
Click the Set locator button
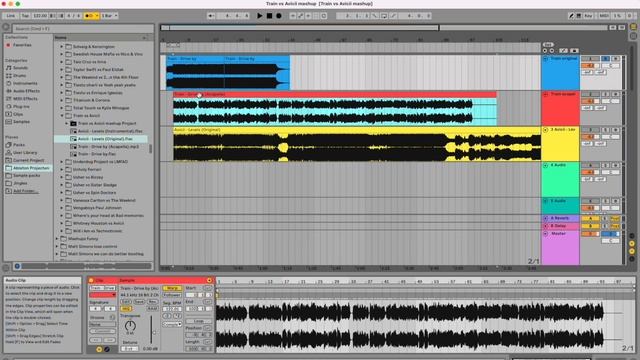click(x=548, y=44)
